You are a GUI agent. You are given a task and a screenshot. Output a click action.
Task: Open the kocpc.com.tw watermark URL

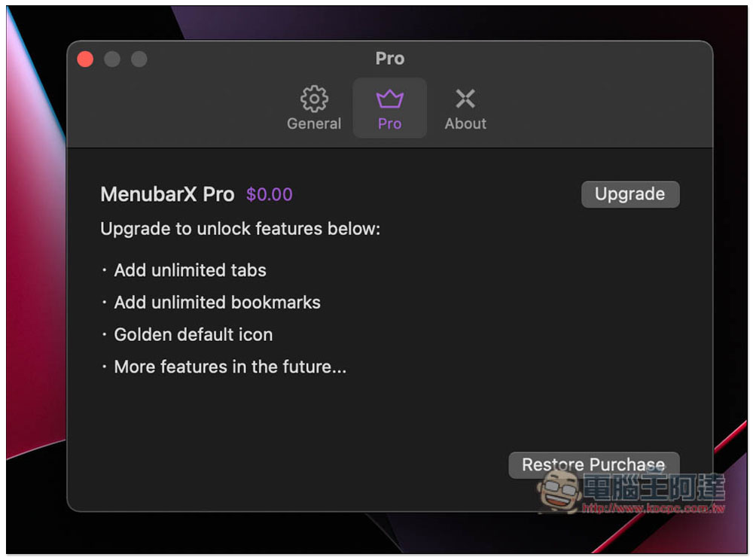tap(653, 508)
